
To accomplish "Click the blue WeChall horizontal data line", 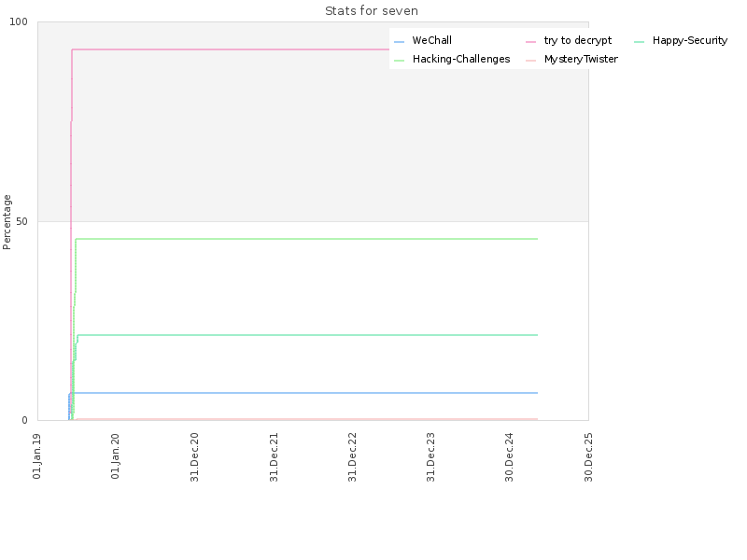I will 305,393.
